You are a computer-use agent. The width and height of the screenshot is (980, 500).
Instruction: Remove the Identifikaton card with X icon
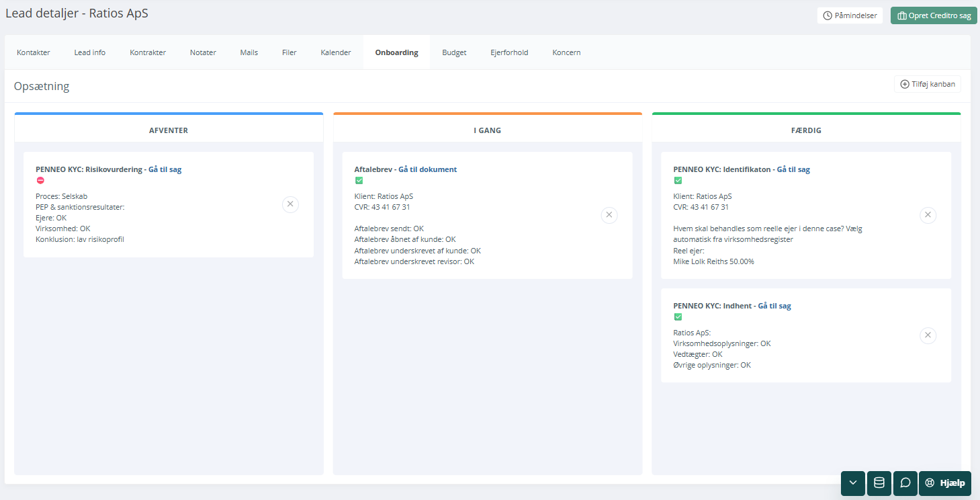[928, 215]
